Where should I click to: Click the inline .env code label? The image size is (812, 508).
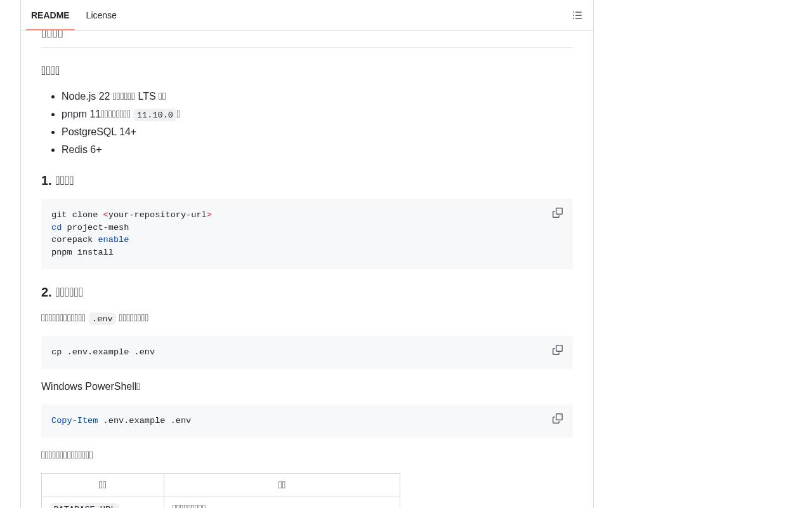(x=102, y=319)
